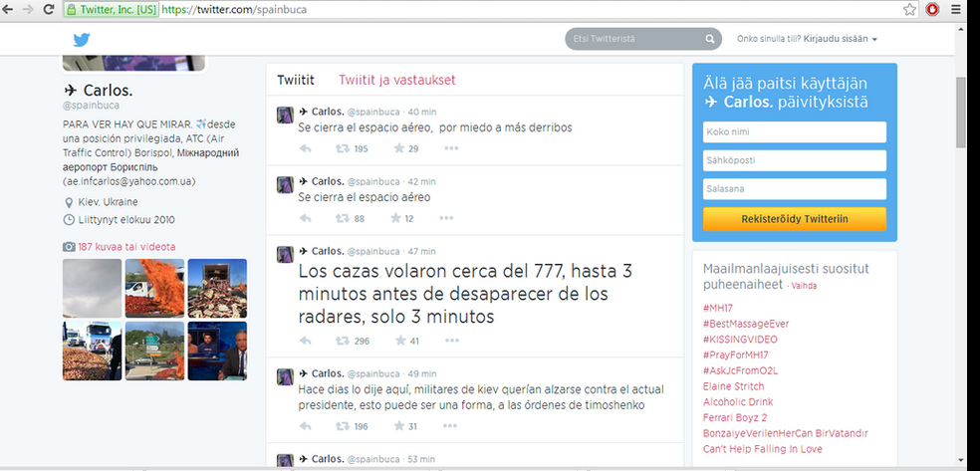Reply to the 40 min tweet

306,148
